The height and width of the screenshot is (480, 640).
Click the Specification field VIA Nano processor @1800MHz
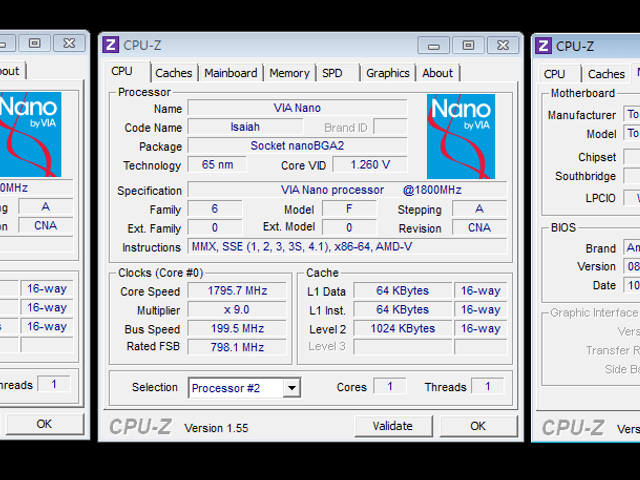(x=347, y=190)
